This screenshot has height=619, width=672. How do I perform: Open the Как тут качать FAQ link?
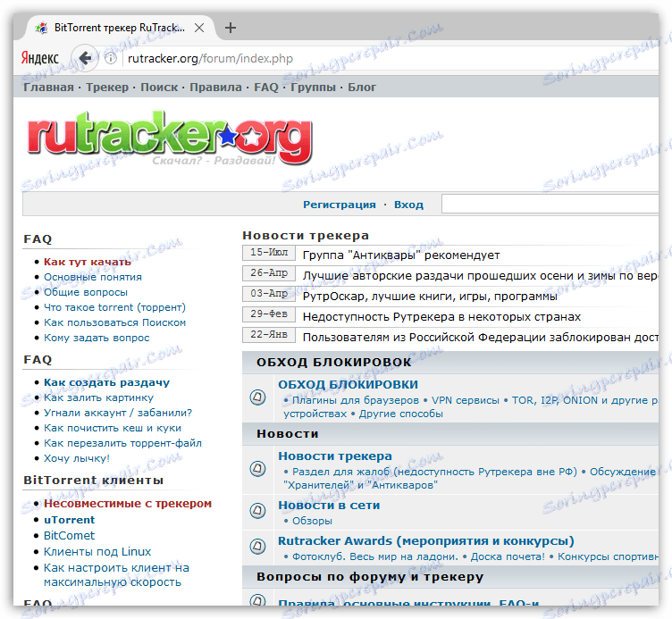coord(88,262)
